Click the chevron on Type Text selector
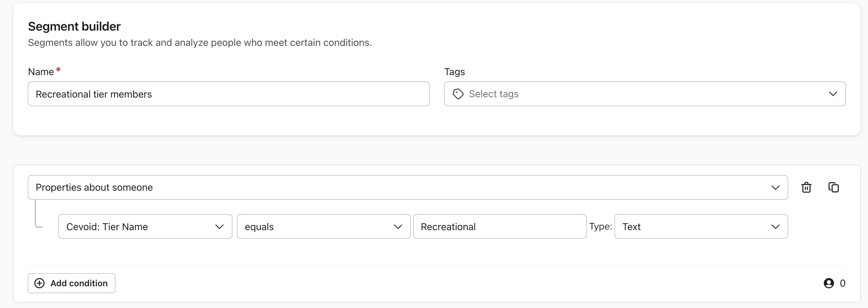Viewport: 868px width, 308px height. [x=775, y=227]
